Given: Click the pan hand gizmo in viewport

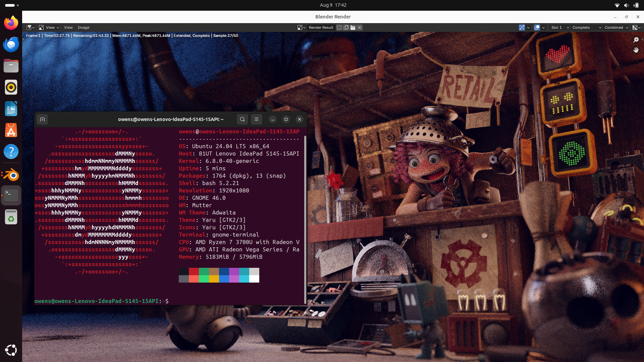Looking at the screenshot, I should click(636, 50).
